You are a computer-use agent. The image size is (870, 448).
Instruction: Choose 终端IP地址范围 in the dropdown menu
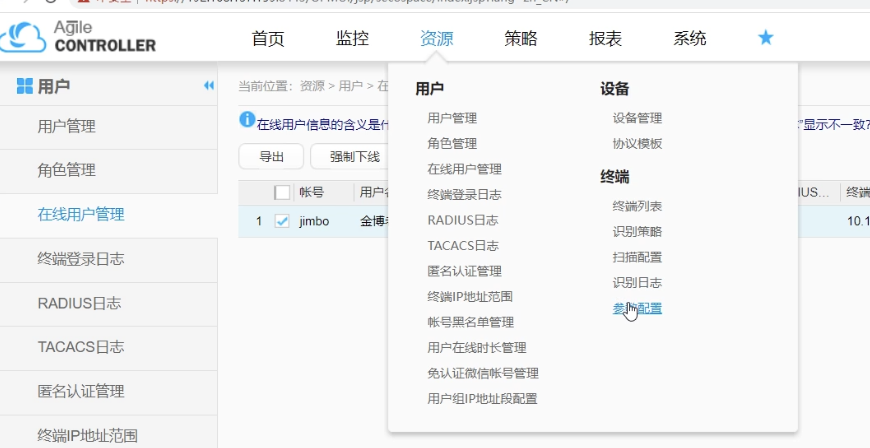tap(470, 296)
